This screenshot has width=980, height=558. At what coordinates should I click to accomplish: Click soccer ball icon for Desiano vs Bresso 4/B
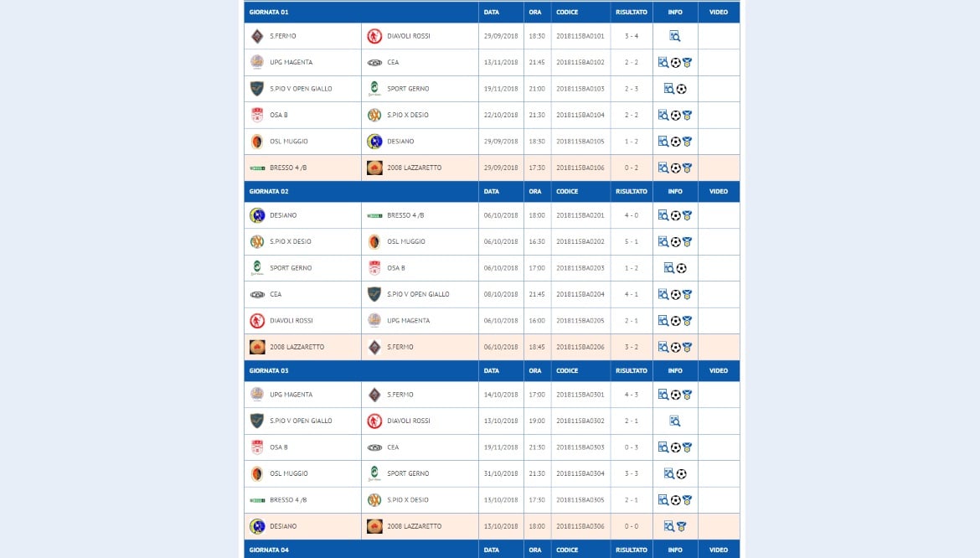(x=676, y=215)
